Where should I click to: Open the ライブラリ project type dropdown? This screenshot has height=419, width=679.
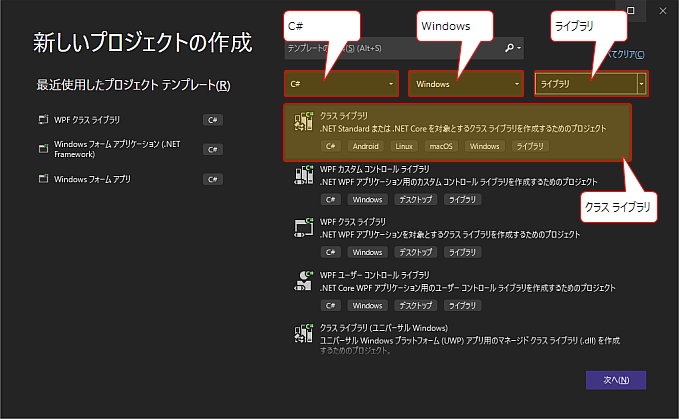pos(591,84)
